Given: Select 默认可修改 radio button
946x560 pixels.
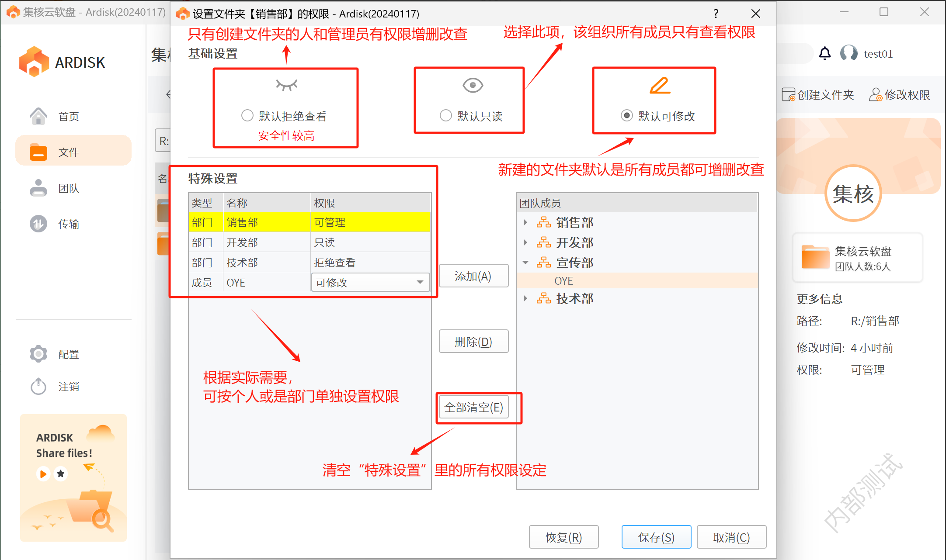Looking at the screenshot, I should [626, 115].
